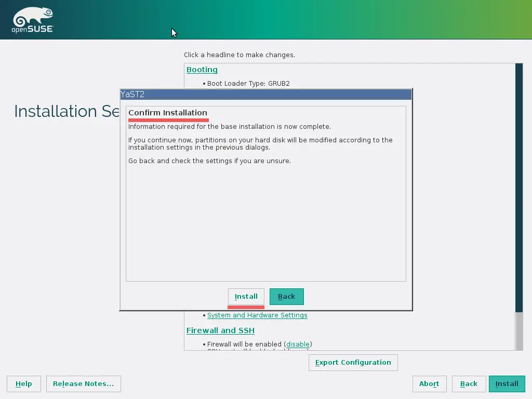Image resolution: width=532 pixels, height=399 pixels.
Task: Click the YaST2 dialog title bar
Action: coord(266,95)
